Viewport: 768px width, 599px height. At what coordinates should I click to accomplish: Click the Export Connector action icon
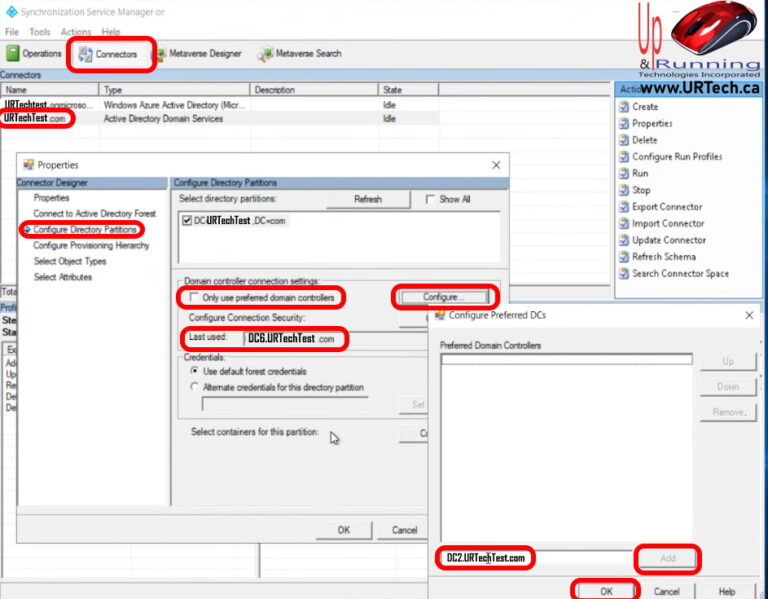tap(624, 207)
